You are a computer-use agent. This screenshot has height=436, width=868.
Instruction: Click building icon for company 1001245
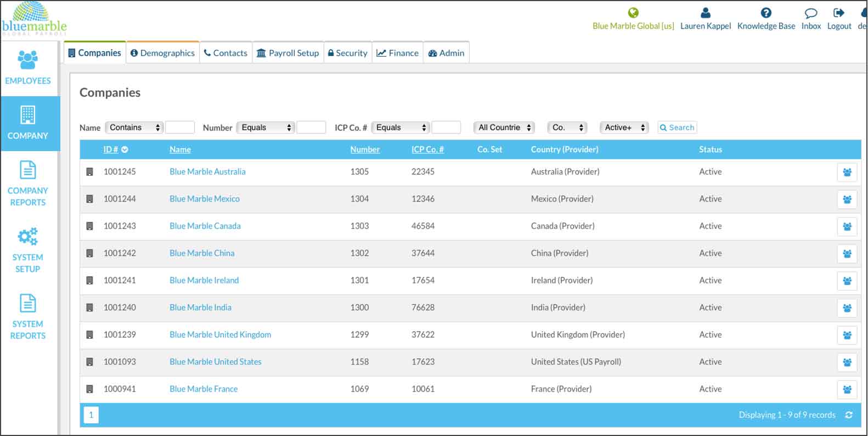(x=89, y=172)
